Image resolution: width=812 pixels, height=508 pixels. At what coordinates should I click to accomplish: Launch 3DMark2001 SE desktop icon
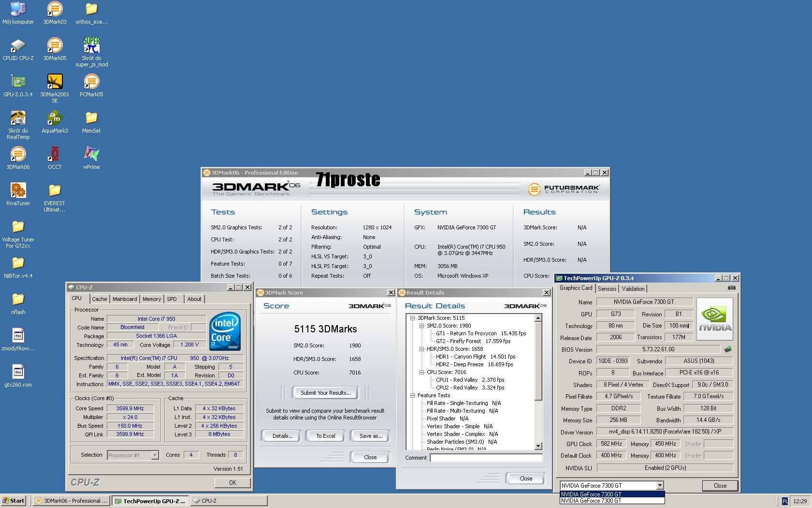pyautogui.click(x=55, y=89)
